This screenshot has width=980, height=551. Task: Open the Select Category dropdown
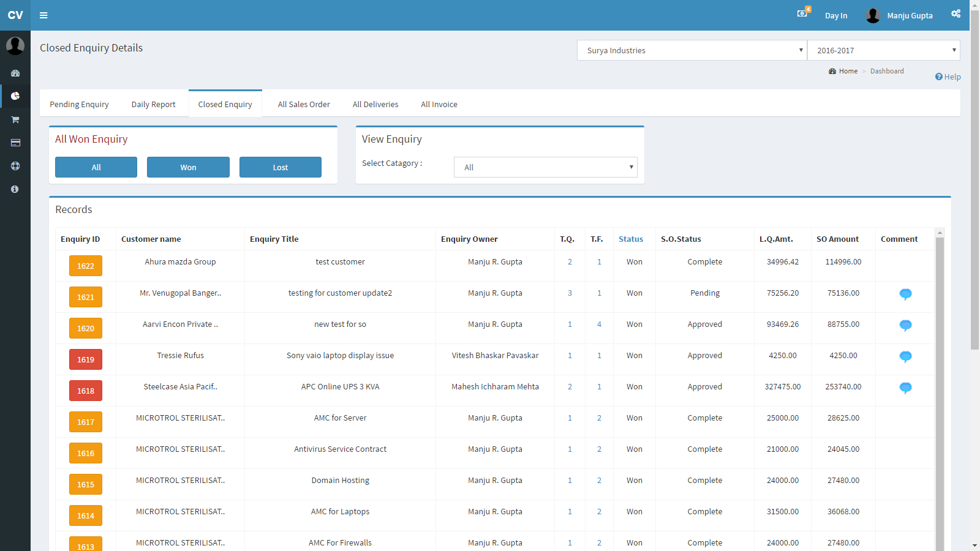[545, 167]
